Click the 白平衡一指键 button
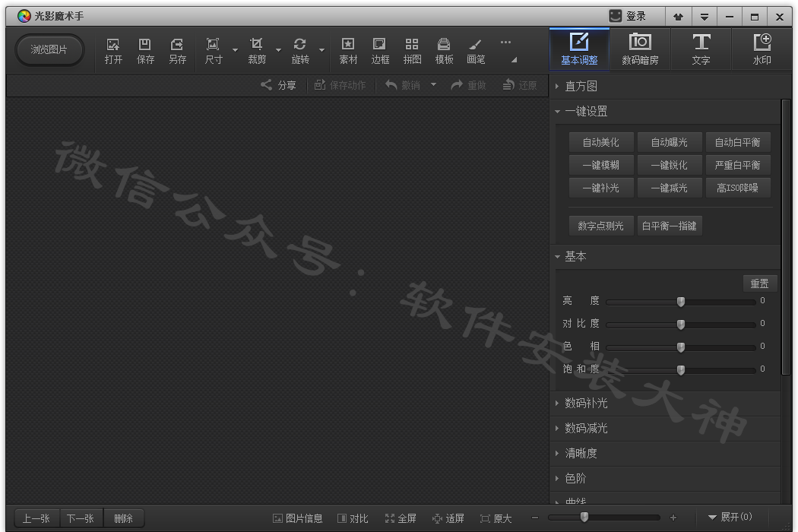Image resolution: width=798 pixels, height=532 pixels. [670, 226]
